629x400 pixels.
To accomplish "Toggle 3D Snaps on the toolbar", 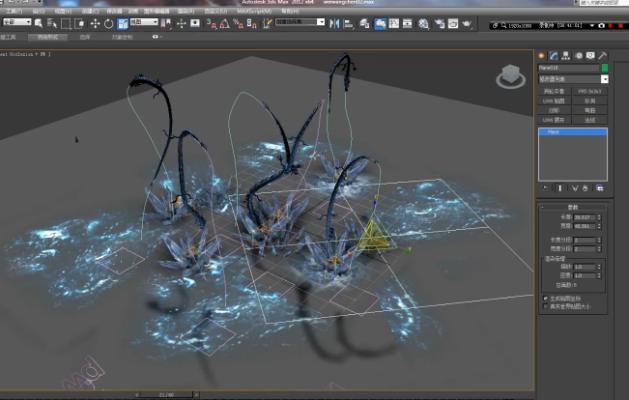I will pyautogui.click(x=211, y=24).
